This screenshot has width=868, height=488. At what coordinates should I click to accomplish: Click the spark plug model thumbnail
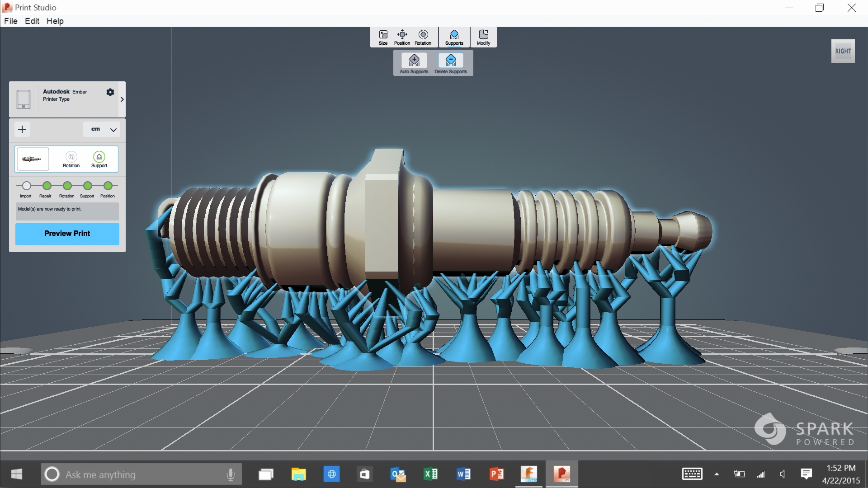coord(32,159)
